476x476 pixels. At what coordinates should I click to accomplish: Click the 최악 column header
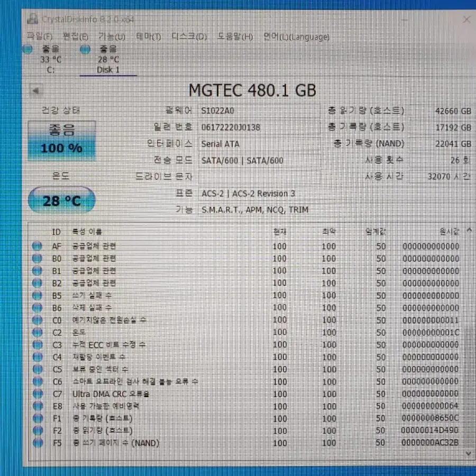coord(329,232)
